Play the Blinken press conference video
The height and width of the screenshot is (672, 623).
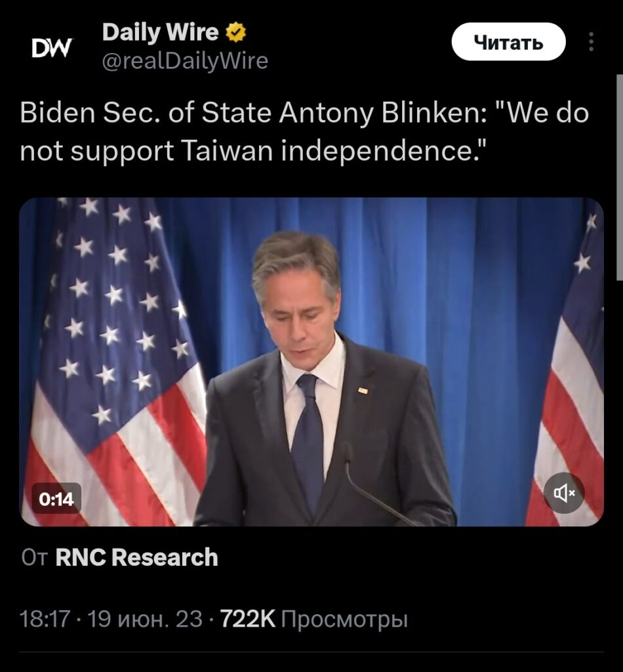[311, 362]
